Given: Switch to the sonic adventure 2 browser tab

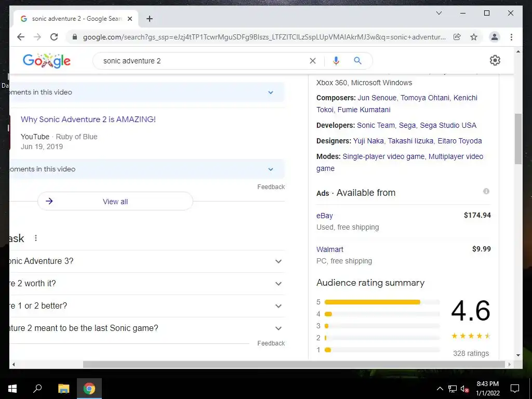Looking at the screenshot, I should point(76,19).
